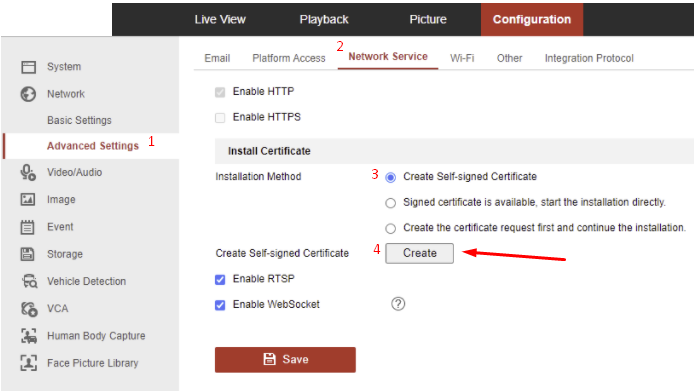The image size is (694, 391).
Task: Choose signed certificate is available option
Action: [390, 203]
